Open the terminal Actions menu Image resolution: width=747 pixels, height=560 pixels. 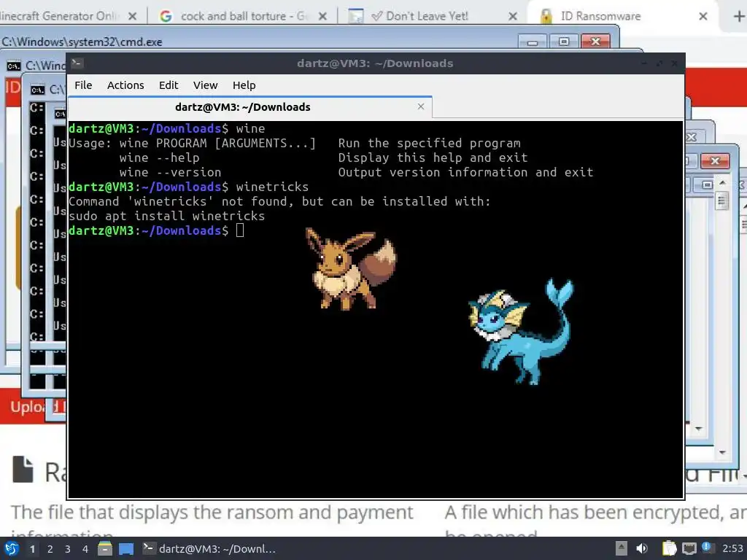[x=125, y=85]
